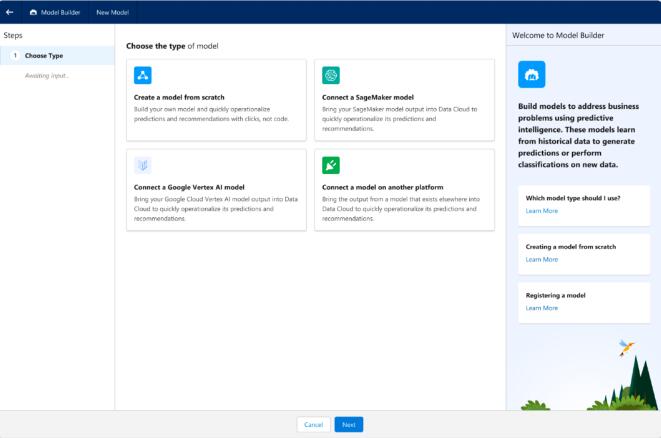The width and height of the screenshot is (661, 438).
Task: Click the green another-platform plug icon
Action: click(331, 165)
